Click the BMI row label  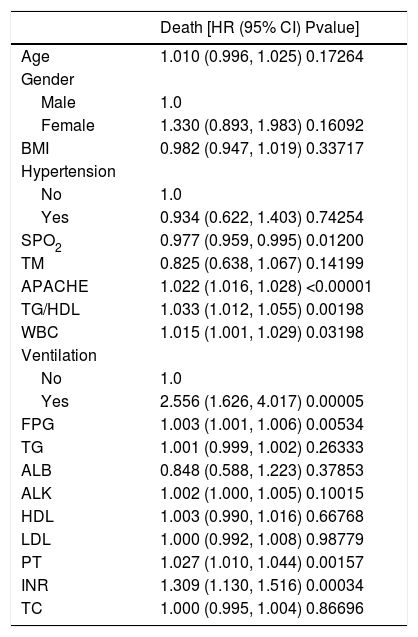click(35, 149)
